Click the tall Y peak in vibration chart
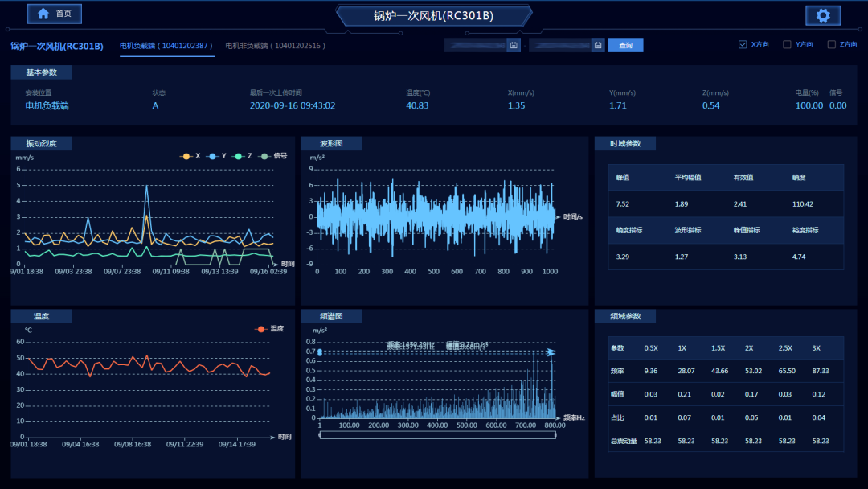868x489 pixels. [x=146, y=187]
